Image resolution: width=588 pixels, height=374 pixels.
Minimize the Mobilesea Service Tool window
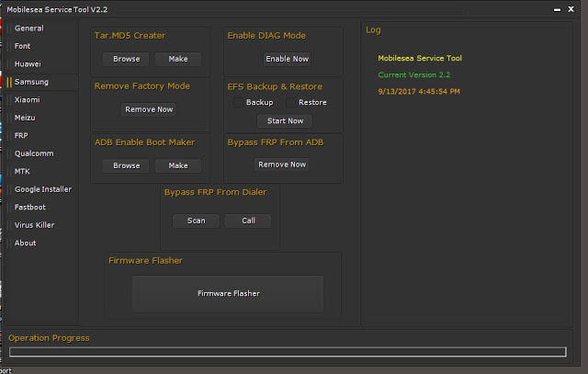pyautogui.click(x=558, y=9)
